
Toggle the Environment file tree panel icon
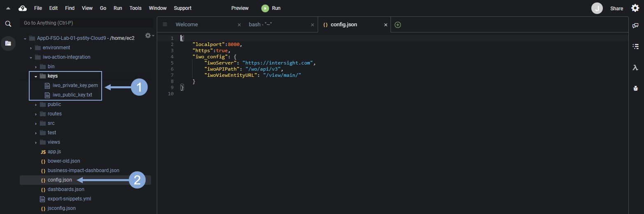[8, 43]
